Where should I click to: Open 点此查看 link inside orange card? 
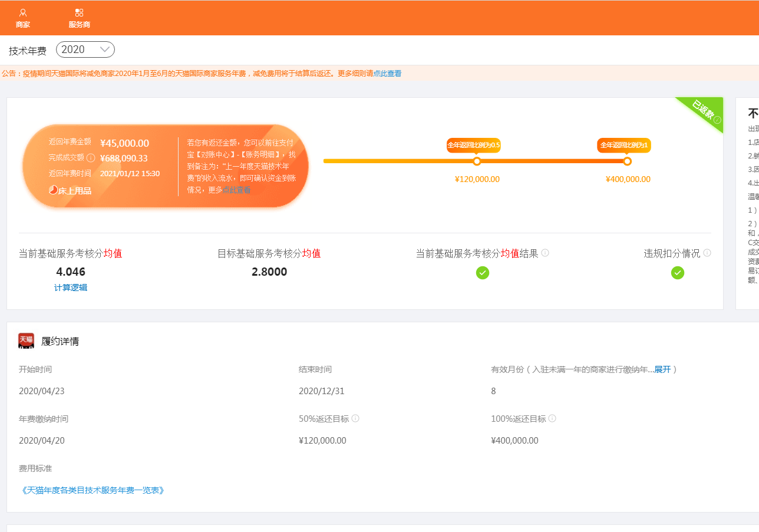pos(236,190)
